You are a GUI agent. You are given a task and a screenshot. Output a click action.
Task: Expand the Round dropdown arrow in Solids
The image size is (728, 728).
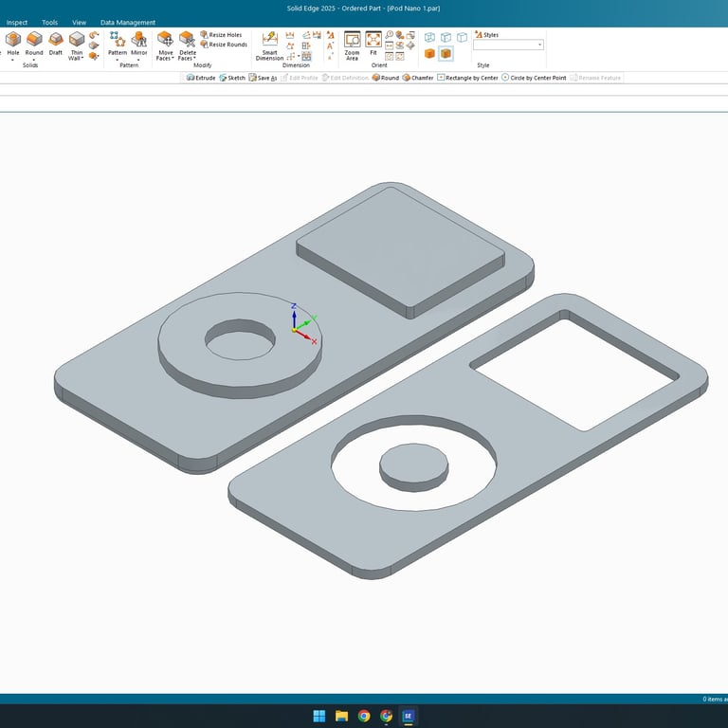(x=34, y=60)
